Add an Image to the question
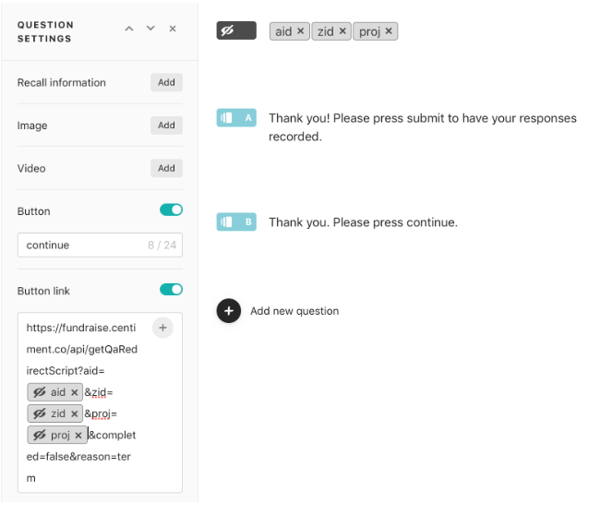This screenshot has width=600, height=515. point(166,126)
